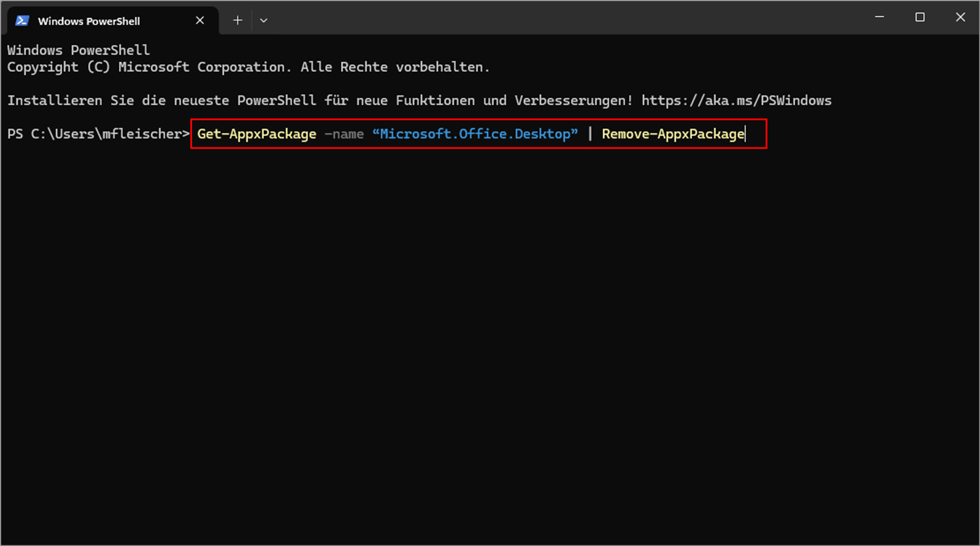The width and height of the screenshot is (980, 546).
Task: Click the pipe symbol in the command
Action: tap(591, 133)
